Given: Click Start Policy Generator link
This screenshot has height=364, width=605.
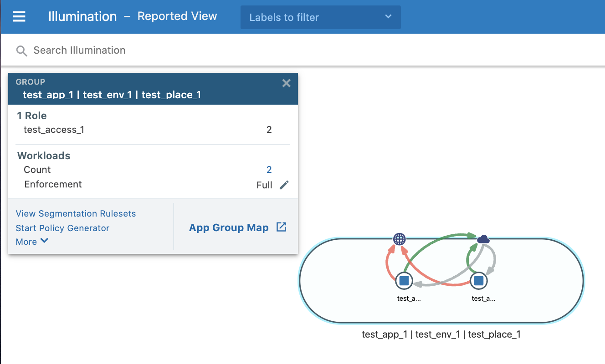Looking at the screenshot, I should pyautogui.click(x=62, y=228).
